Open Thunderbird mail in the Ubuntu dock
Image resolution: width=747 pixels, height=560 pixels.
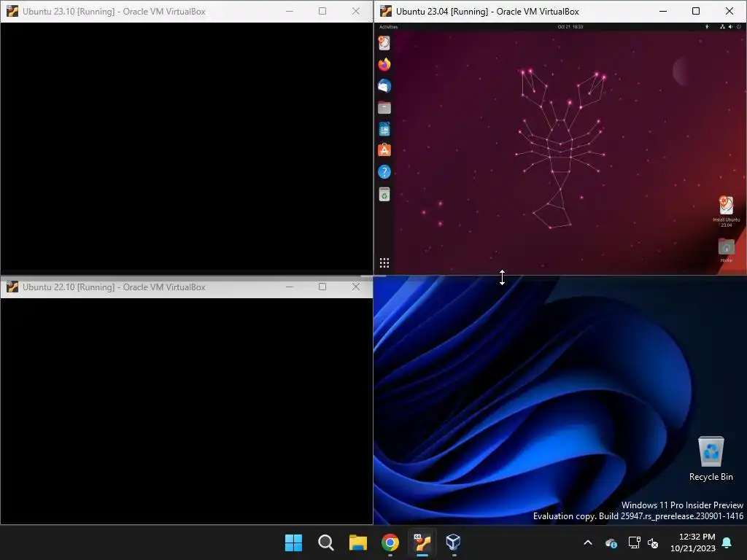point(384,86)
